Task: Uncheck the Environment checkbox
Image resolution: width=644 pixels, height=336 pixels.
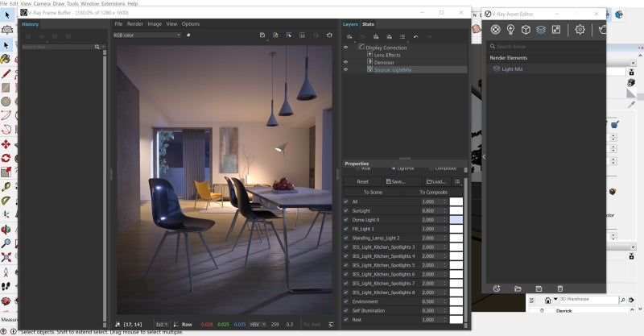Action: coord(346,301)
